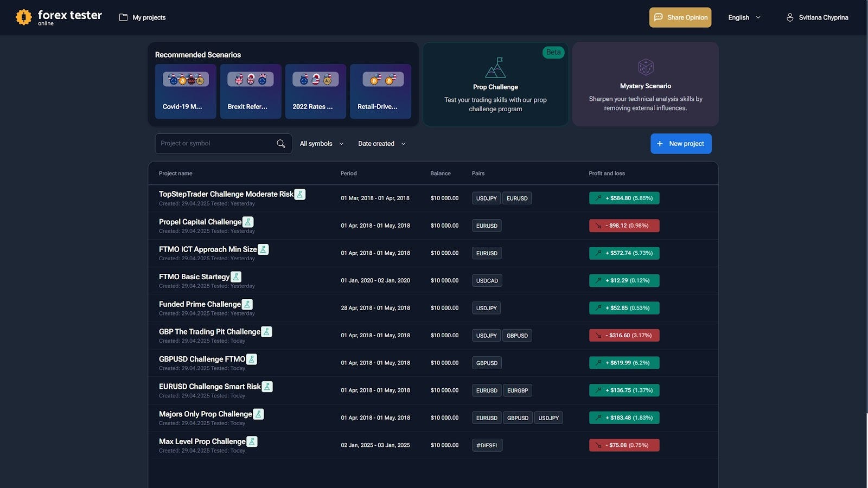Image resolution: width=868 pixels, height=488 pixels.
Task: Click the plus icon on New project
Action: (x=660, y=144)
